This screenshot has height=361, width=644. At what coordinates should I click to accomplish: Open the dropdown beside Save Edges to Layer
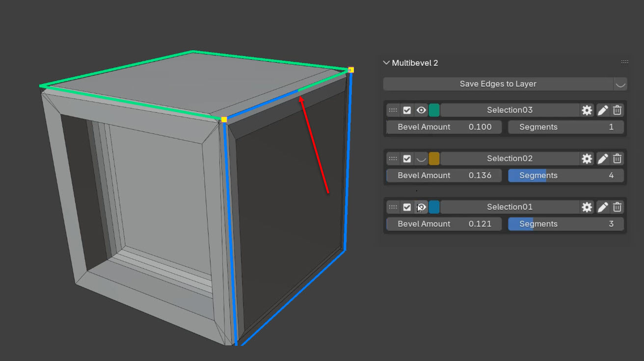620,84
